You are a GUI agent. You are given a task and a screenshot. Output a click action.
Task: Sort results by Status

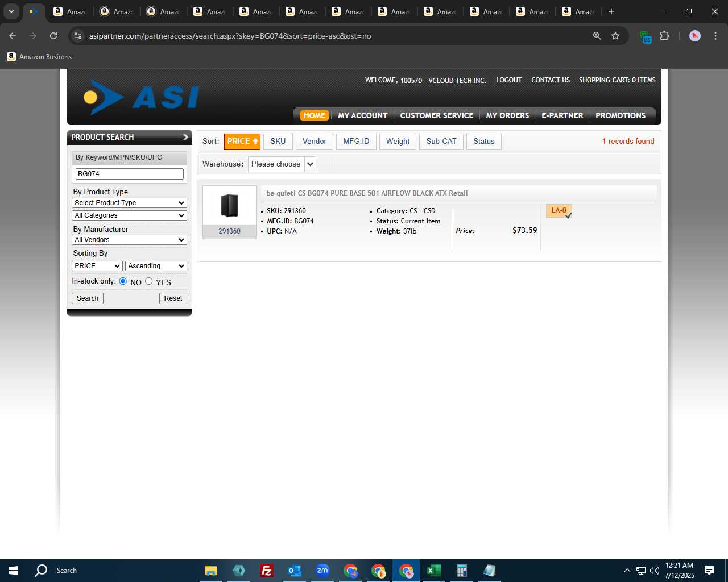[484, 142]
